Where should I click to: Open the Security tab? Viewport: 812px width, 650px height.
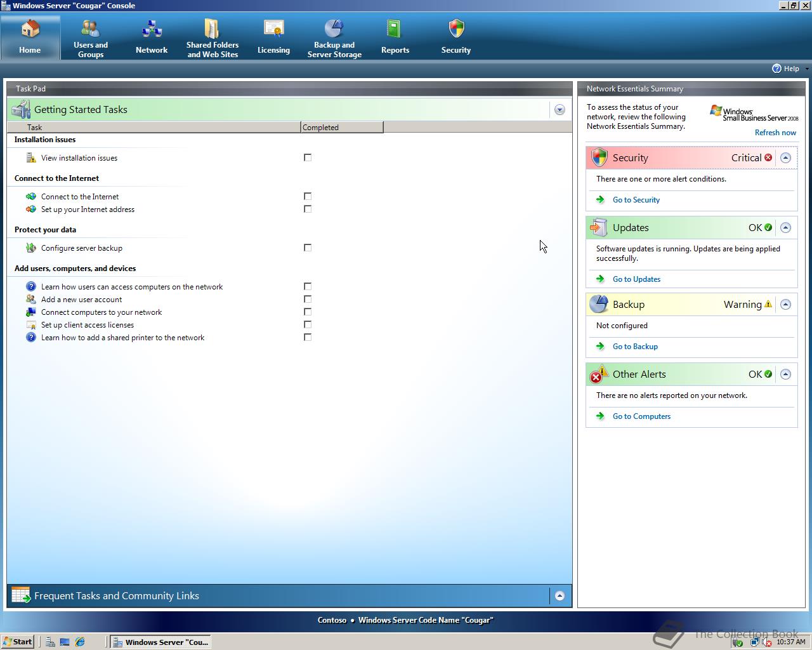(456, 37)
